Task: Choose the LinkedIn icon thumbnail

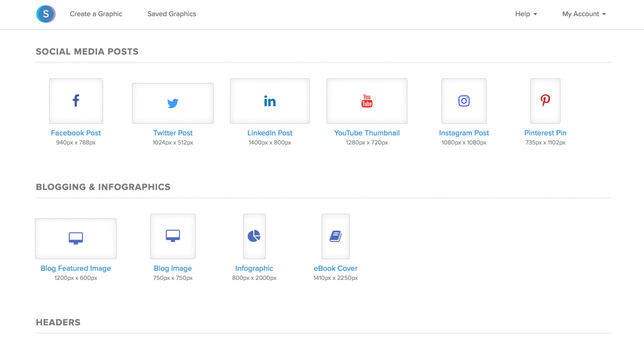Action: point(270,101)
